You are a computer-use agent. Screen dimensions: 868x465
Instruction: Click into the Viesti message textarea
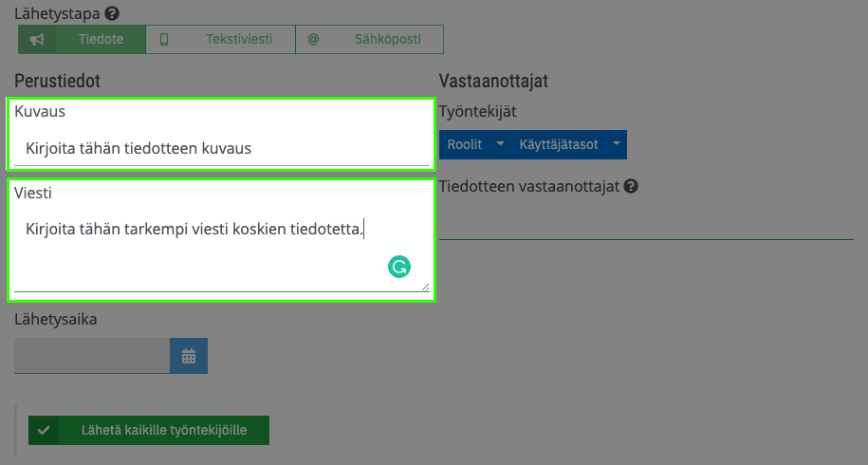coord(221,249)
